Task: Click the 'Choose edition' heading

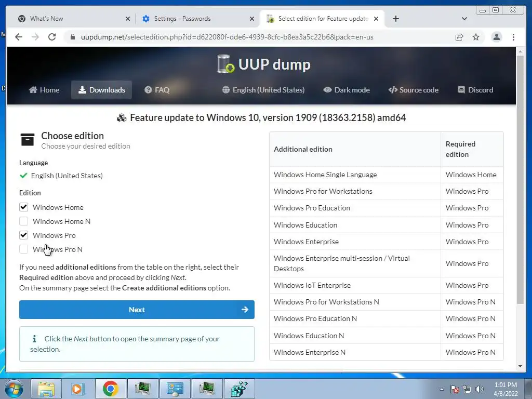Action: pos(73,136)
